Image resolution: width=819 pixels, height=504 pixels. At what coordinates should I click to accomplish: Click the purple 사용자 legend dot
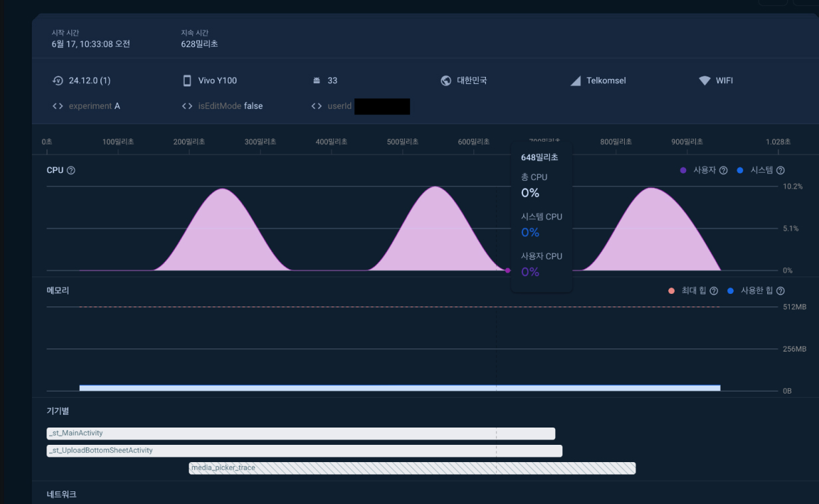(683, 170)
